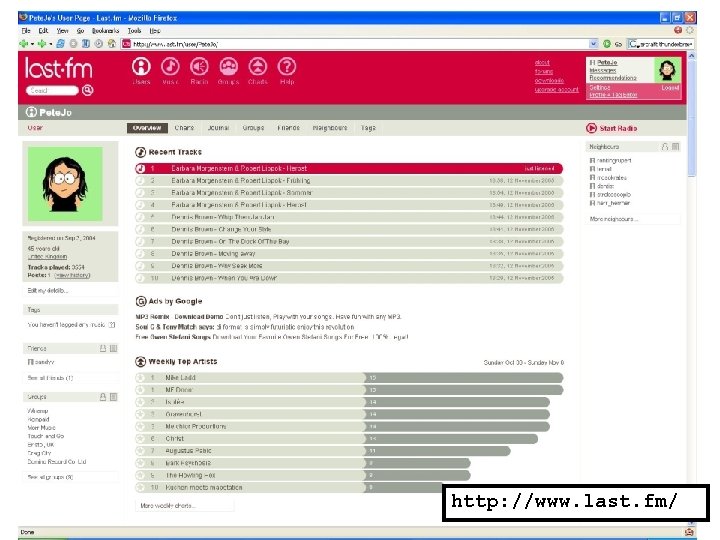Viewport: 720px width, 540px height.
Task: Click the Ads by Google icon
Action: tap(141, 301)
